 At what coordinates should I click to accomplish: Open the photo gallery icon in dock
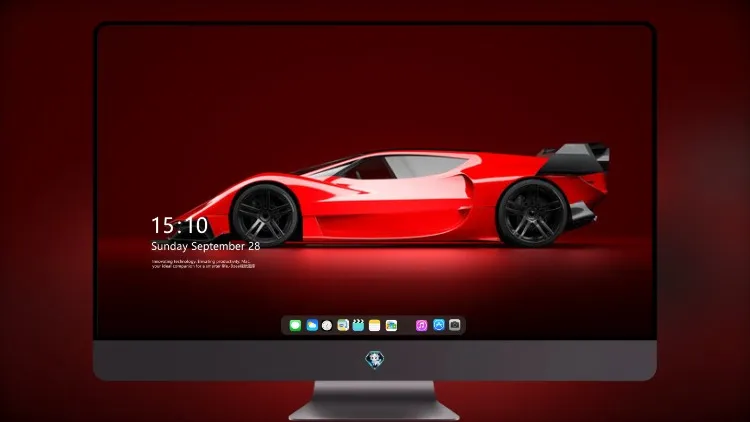click(391, 325)
